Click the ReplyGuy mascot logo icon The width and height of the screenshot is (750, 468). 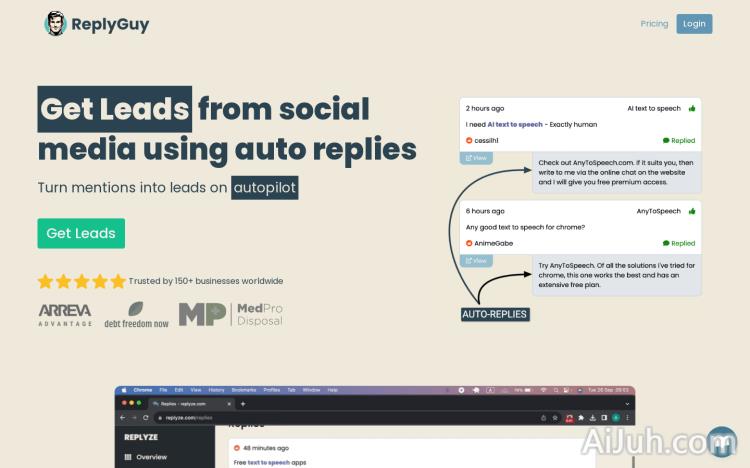click(55, 24)
